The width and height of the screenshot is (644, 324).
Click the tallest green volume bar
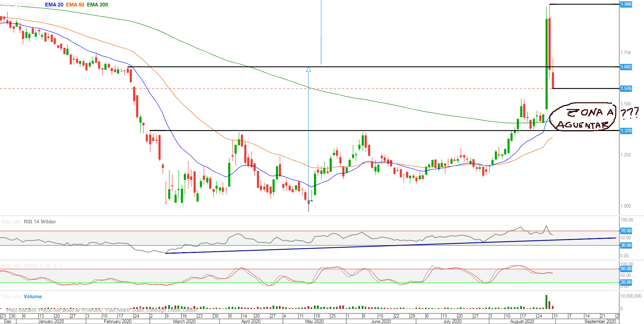[x=546, y=302]
